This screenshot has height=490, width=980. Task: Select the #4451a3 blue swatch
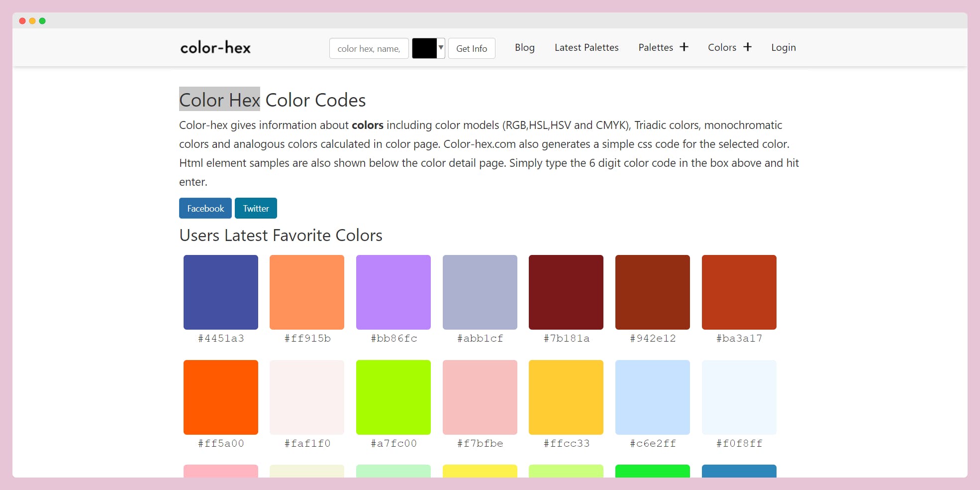[221, 292]
